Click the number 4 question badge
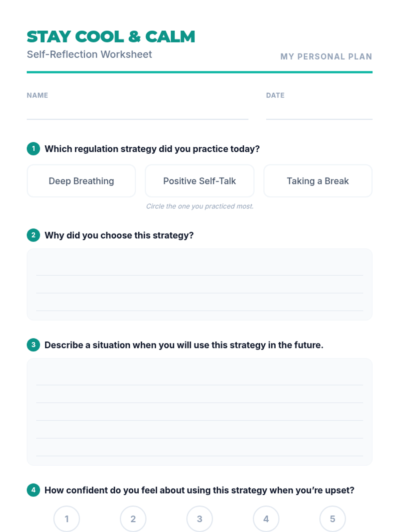This screenshot has width=399, height=532. [x=33, y=490]
